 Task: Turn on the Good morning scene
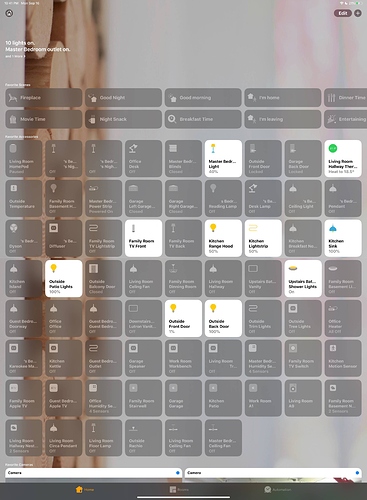pyautogui.click(x=203, y=98)
